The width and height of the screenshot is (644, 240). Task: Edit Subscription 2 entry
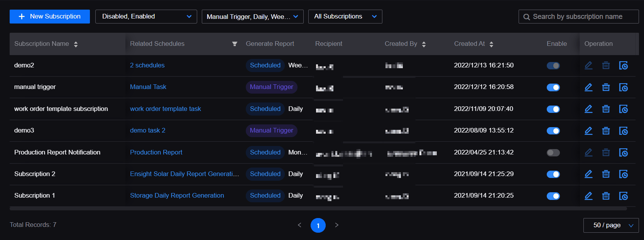pos(588,174)
